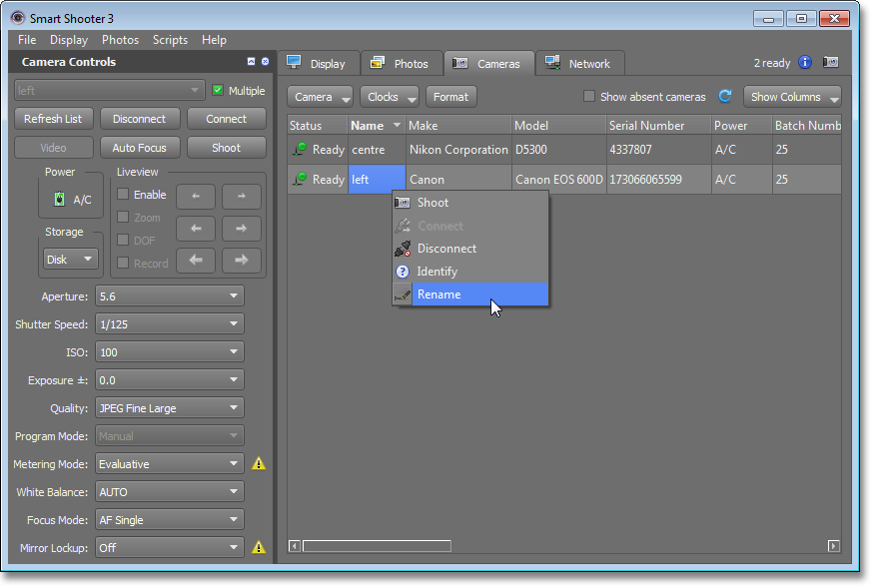This screenshot has width=876, height=588.
Task: Click the horizontal scrollbar in camera table
Action: (x=377, y=546)
